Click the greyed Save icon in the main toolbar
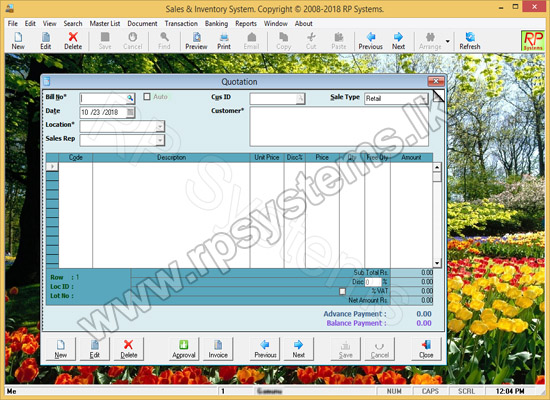 (105, 37)
